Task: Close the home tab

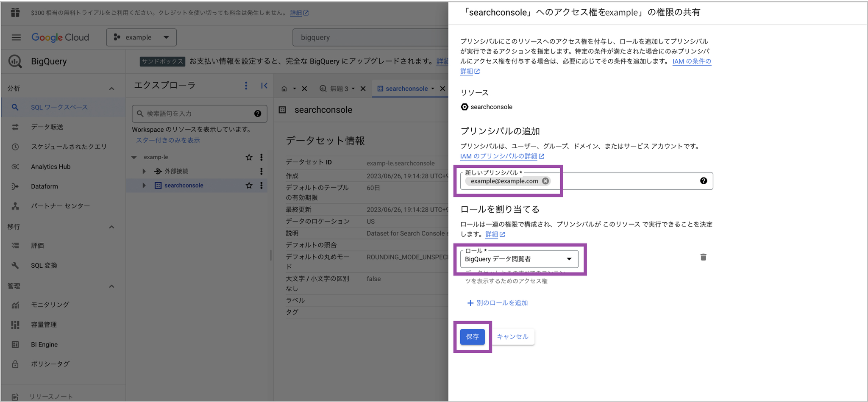Action: pos(304,89)
